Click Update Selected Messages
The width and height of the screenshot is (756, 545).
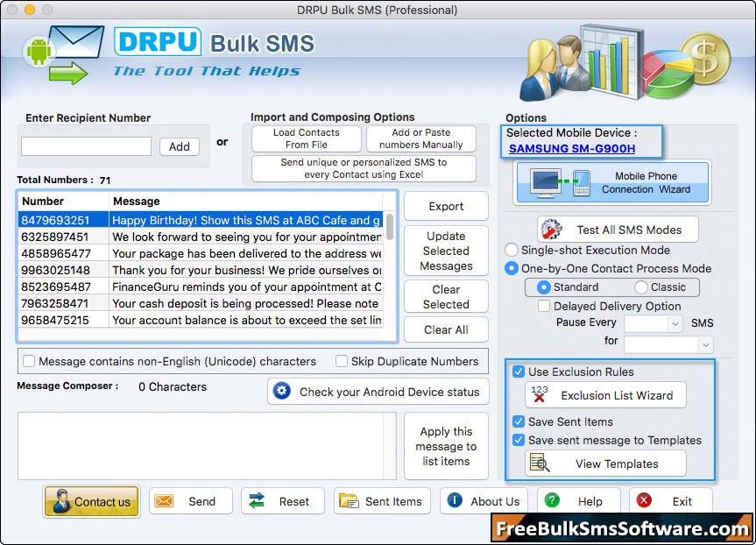446,251
